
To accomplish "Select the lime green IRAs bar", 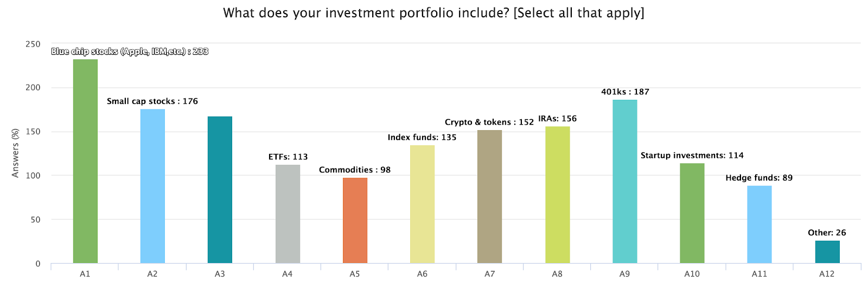I will coord(557,195).
